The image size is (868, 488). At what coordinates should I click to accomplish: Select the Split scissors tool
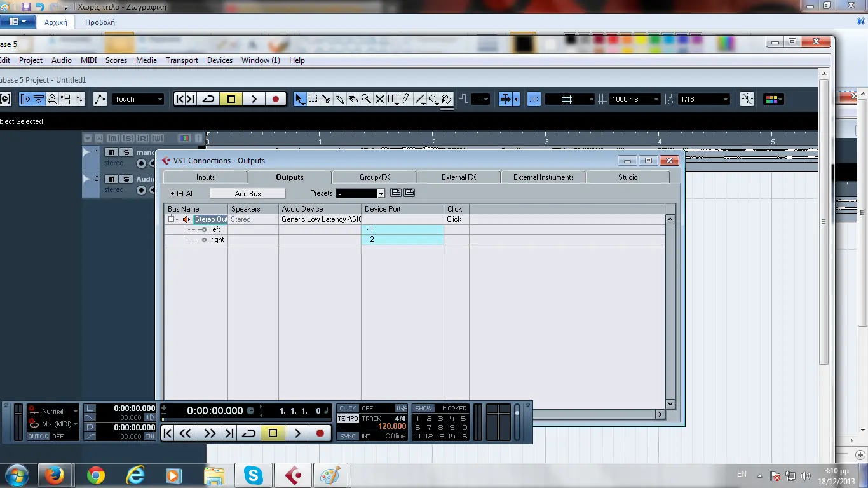(327, 99)
